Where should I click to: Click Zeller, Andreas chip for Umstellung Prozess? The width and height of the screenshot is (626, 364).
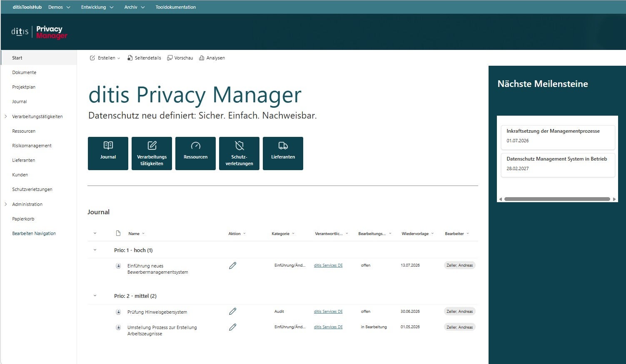coord(459,327)
